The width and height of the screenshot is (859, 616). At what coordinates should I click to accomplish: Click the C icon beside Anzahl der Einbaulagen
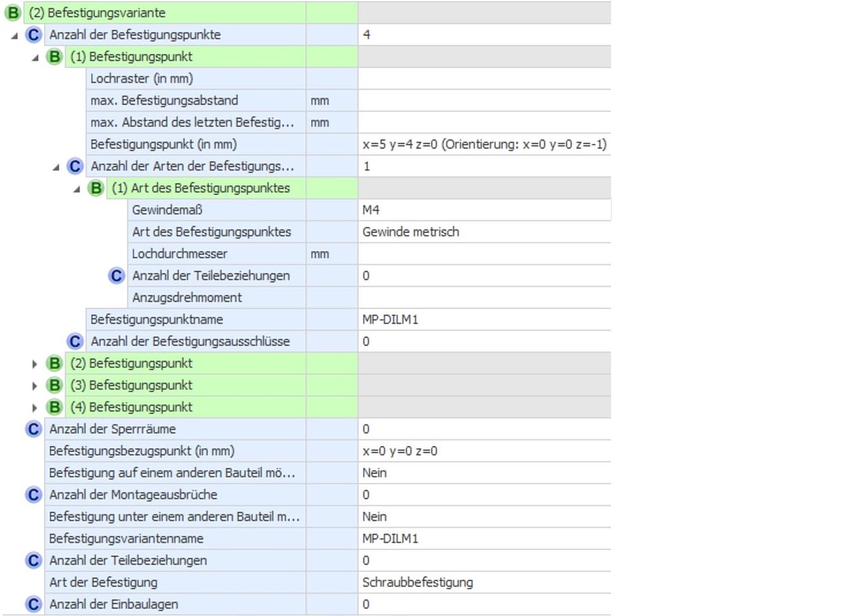(34, 604)
